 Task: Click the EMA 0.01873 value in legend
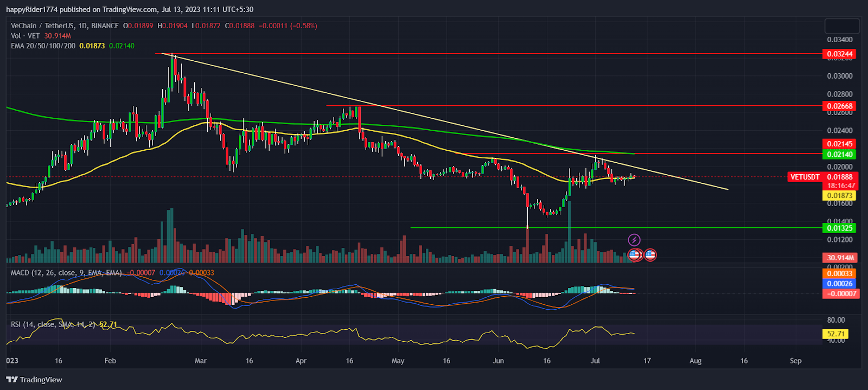tap(92, 46)
